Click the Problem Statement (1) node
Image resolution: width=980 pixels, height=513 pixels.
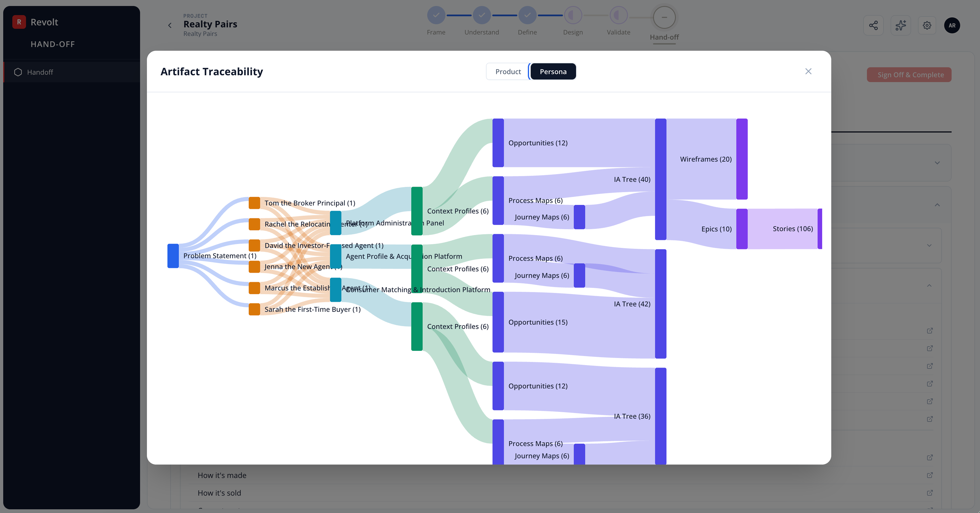[x=173, y=256]
